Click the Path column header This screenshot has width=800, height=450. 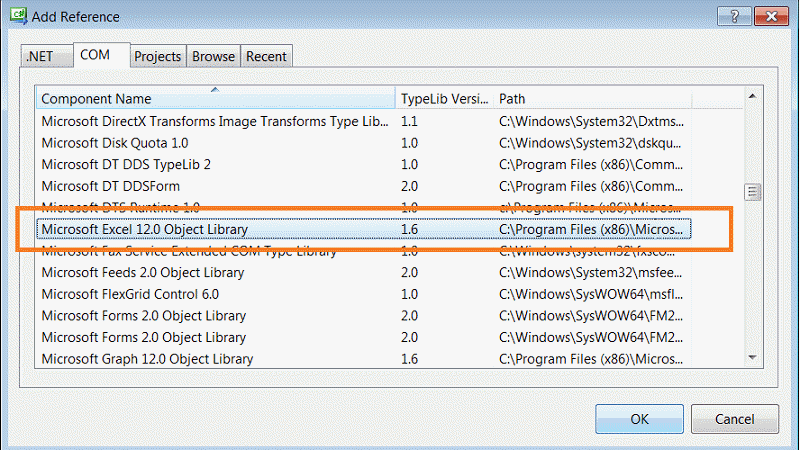(x=592, y=98)
